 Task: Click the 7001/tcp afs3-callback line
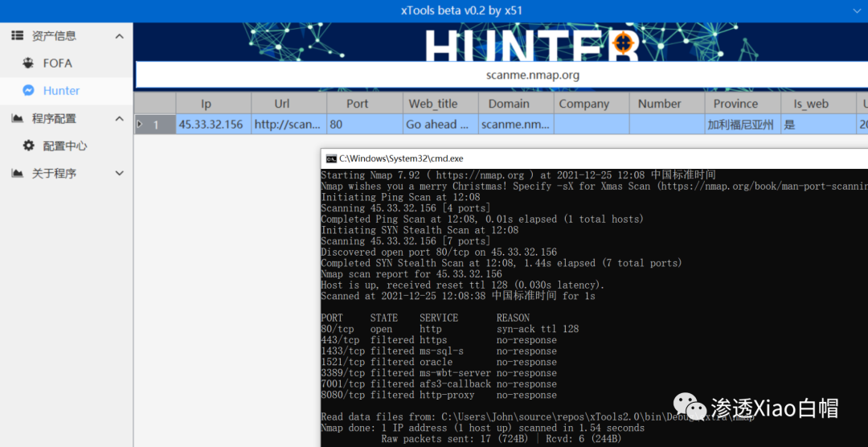(x=439, y=384)
